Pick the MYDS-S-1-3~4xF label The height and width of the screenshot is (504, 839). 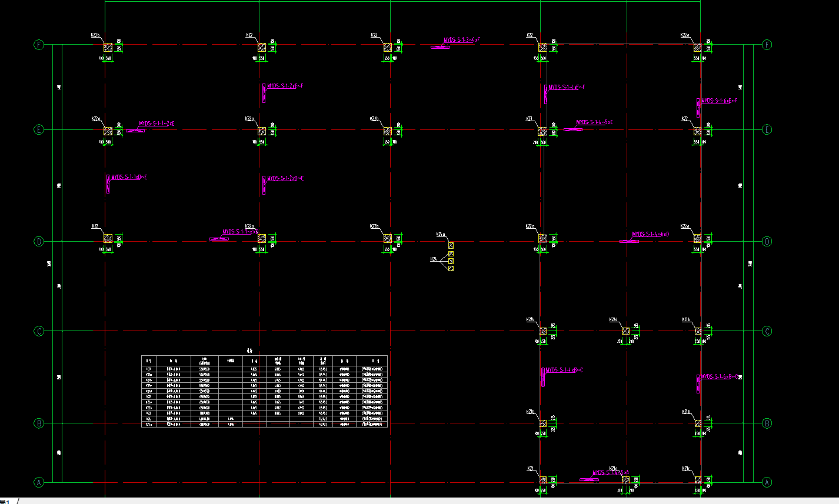coord(462,40)
